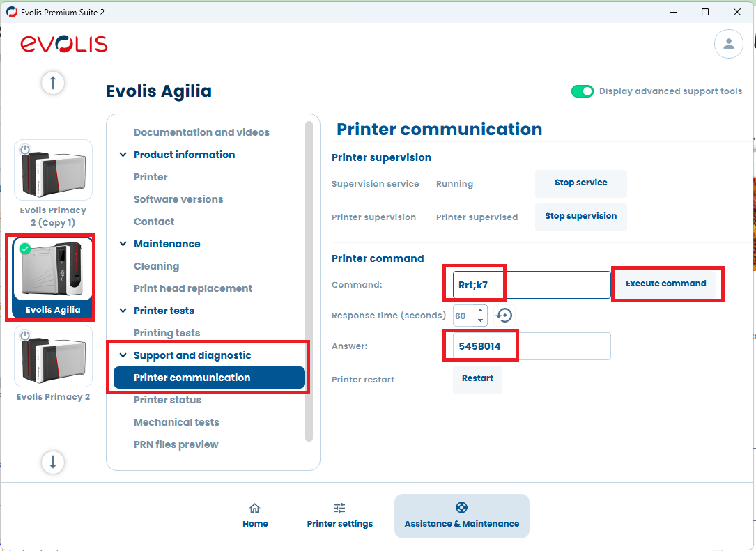Click the power status icon on Evolis Primacy 2

click(25, 335)
